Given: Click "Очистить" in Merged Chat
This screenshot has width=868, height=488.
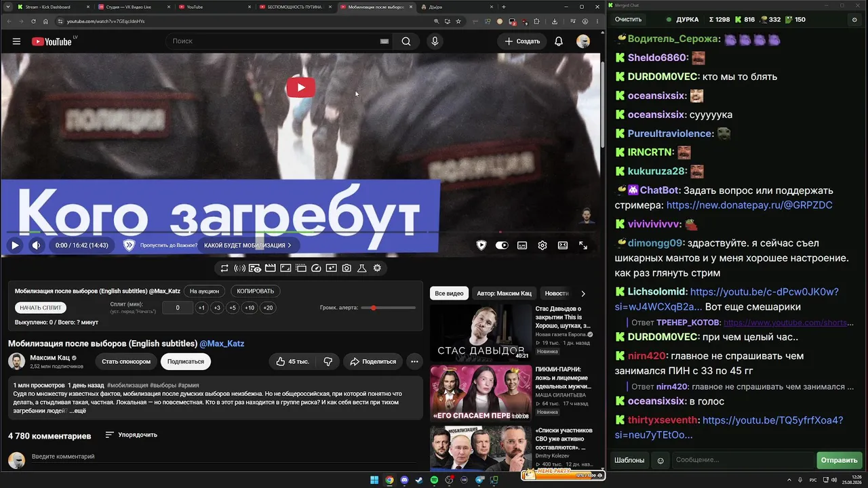Looking at the screenshot, I should point(628,20).
